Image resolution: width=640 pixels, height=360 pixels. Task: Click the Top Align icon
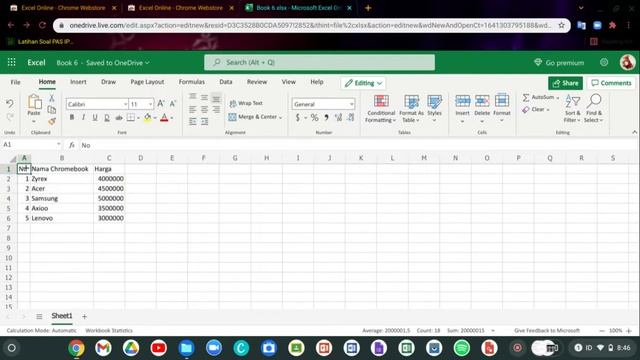[193, 97]
